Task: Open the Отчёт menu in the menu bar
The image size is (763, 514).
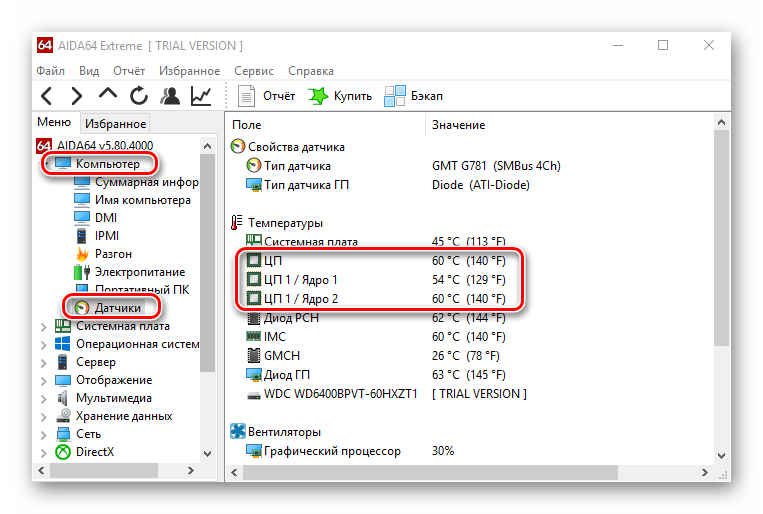Action: click(x=129, y=71)
